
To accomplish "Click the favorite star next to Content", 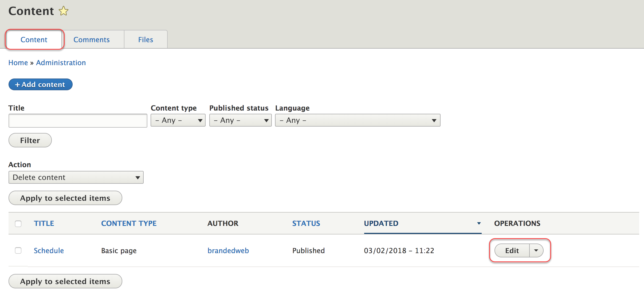I will click(x=64, y=11).
